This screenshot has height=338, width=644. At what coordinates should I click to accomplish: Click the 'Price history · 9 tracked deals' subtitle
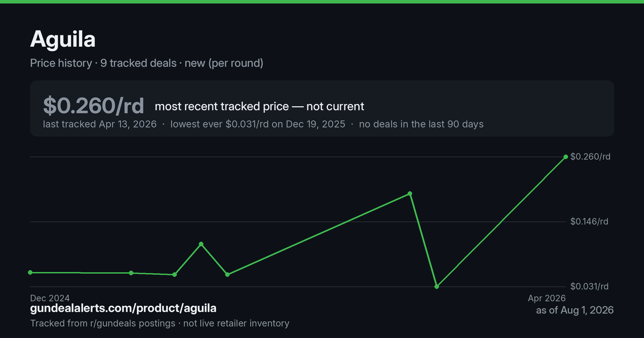[x=103, y=63]
